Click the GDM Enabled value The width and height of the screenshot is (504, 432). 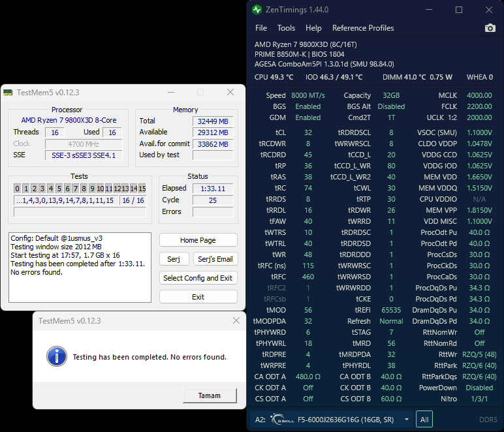tap(308, 117)
